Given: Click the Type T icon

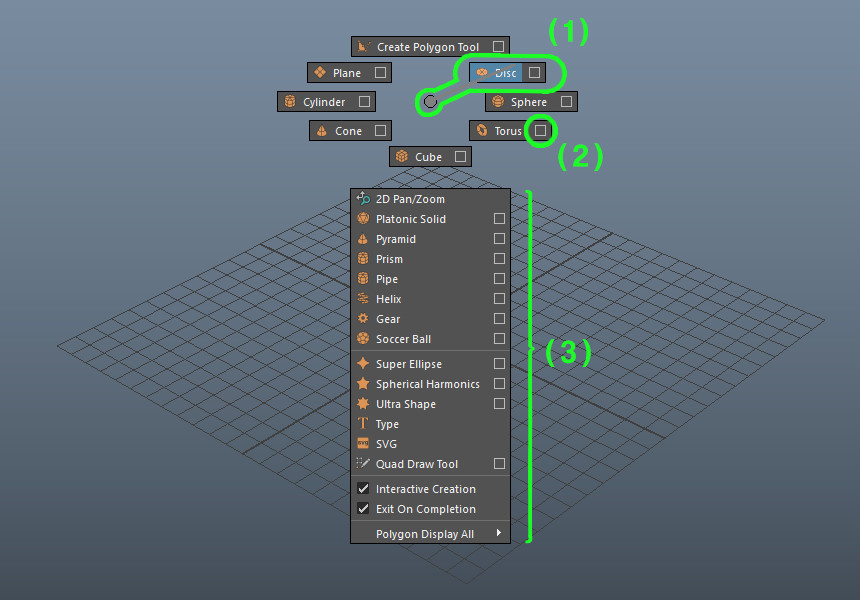Looking at the screenshot, I should pos(363,423).
